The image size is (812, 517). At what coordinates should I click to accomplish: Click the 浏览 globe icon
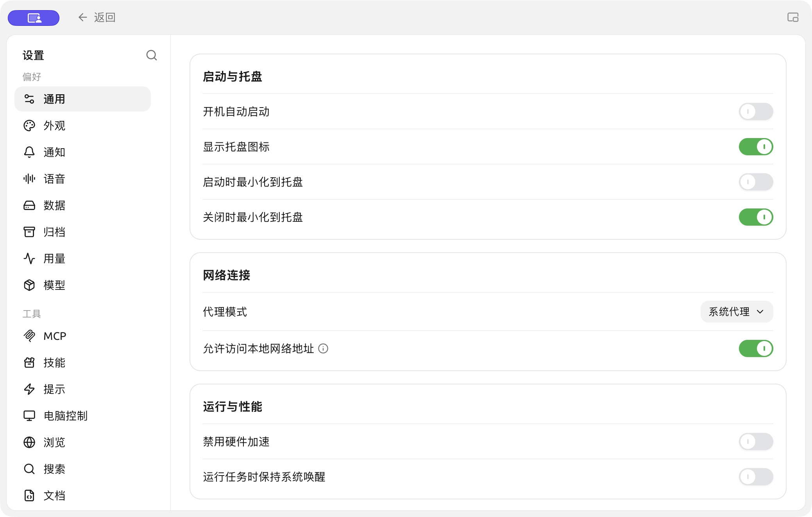click(x=29, y=442)
